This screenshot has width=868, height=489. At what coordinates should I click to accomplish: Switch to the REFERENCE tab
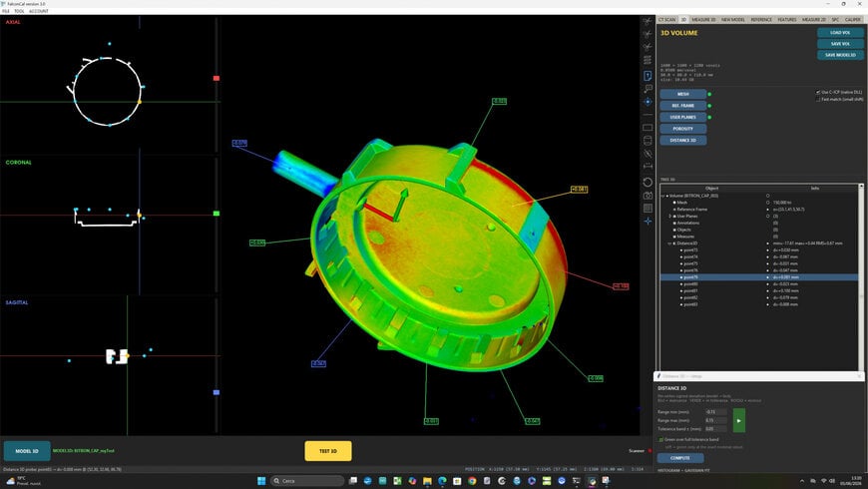pyautogui.click(x=761, y=19)
